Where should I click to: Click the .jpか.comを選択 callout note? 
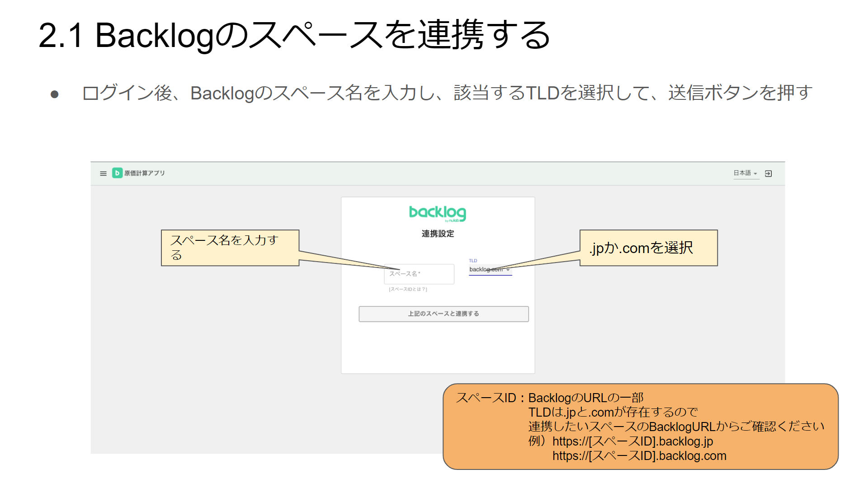649,248
